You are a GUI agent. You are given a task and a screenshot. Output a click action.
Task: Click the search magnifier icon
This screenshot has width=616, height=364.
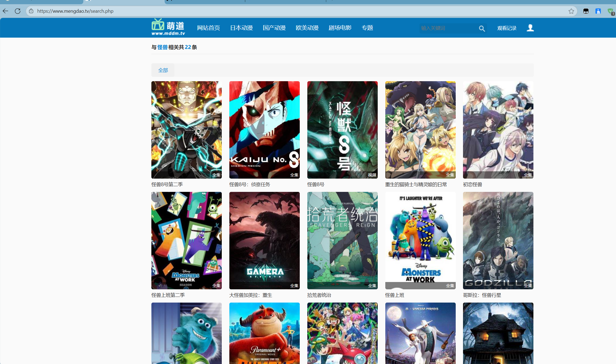pyautogui.click(x=481, y=28)
